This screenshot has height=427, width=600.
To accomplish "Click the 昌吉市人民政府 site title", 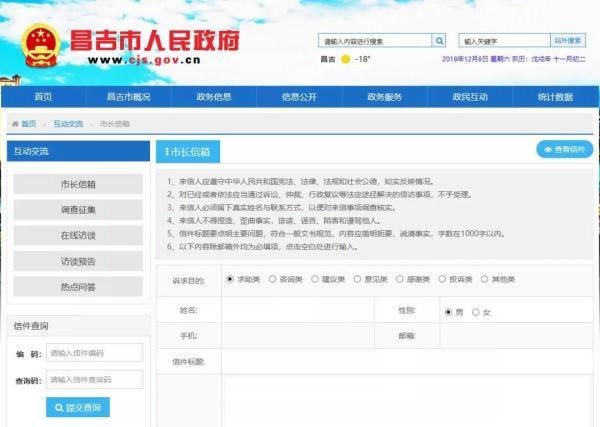I will [155, 40].
